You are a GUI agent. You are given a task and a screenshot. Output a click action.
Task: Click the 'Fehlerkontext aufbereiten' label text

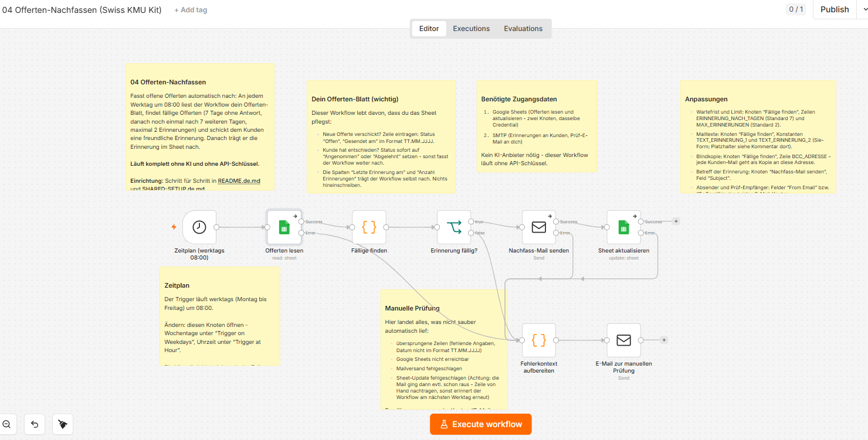(x=539, y=367)
